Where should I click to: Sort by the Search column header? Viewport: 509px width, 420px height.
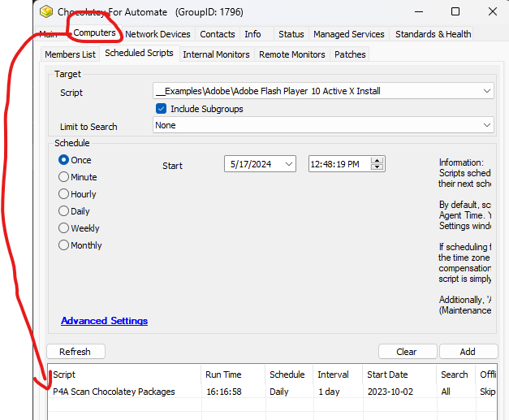pyautogui.click(x=455, y=375)
